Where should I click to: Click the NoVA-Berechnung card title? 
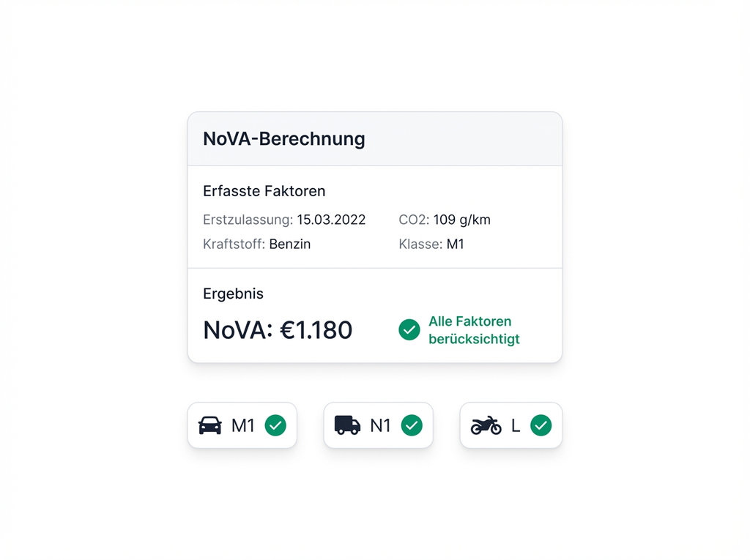point(283,139)
